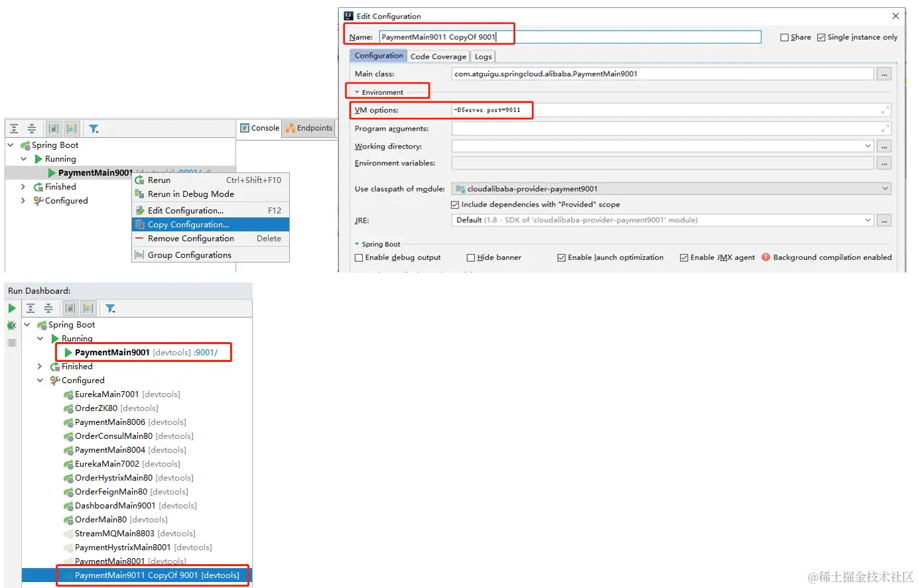918x588 pixels.
Task: Click the filter funnel icon in upper dashboard
Action: coord(94,129)
